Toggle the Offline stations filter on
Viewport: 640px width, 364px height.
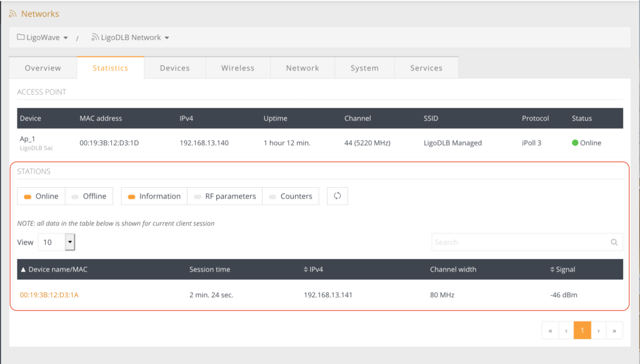(x=89, y=195)
